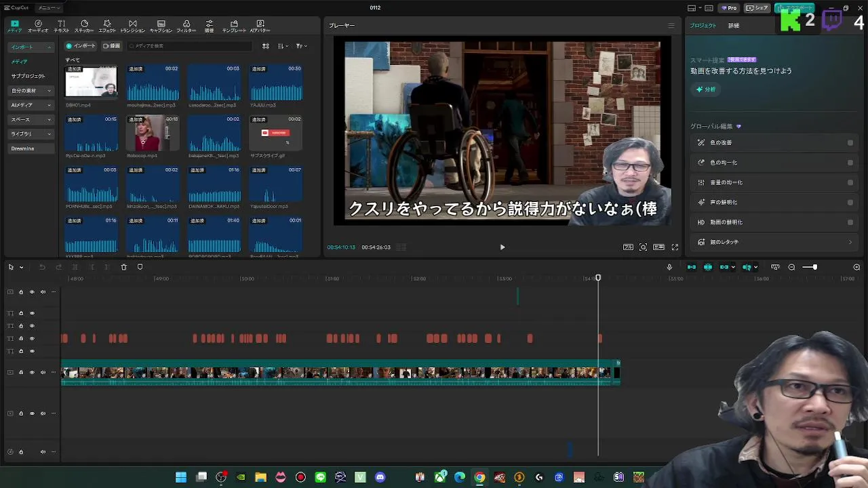Enable the 色の改善 checkbox

(x=850, y=143)
